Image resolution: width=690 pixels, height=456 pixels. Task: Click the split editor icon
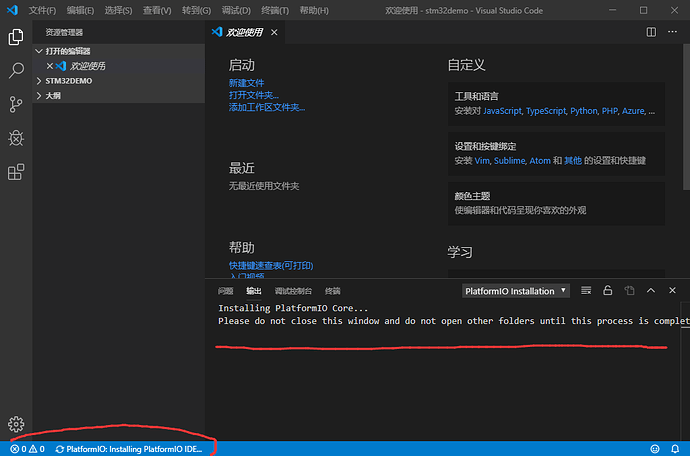coord(651,32)
